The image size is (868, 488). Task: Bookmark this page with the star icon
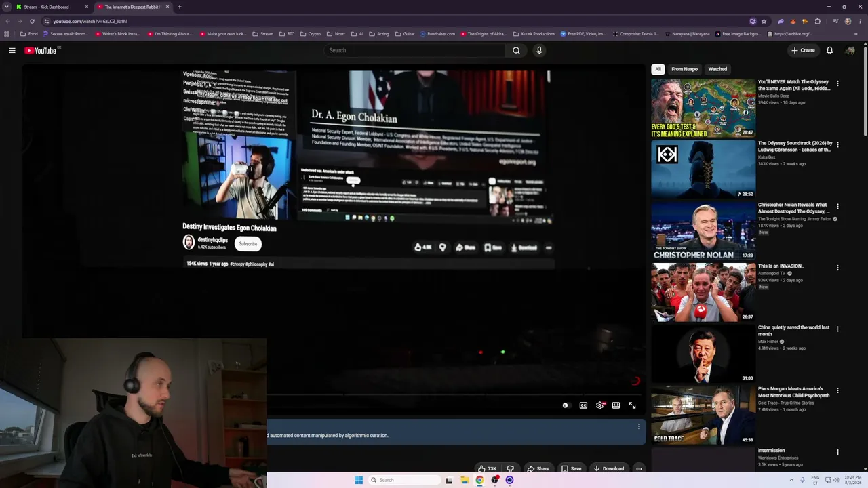coord(764,21)
